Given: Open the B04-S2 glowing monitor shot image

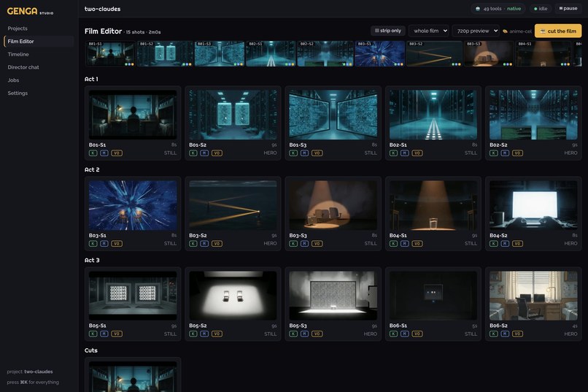Looking at the screenshot, I should click(533, 206).
